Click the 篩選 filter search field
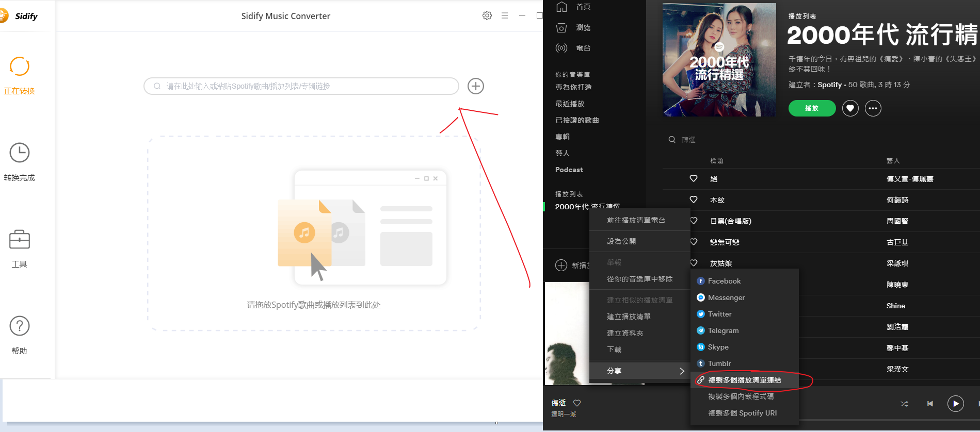 point(688,140)
